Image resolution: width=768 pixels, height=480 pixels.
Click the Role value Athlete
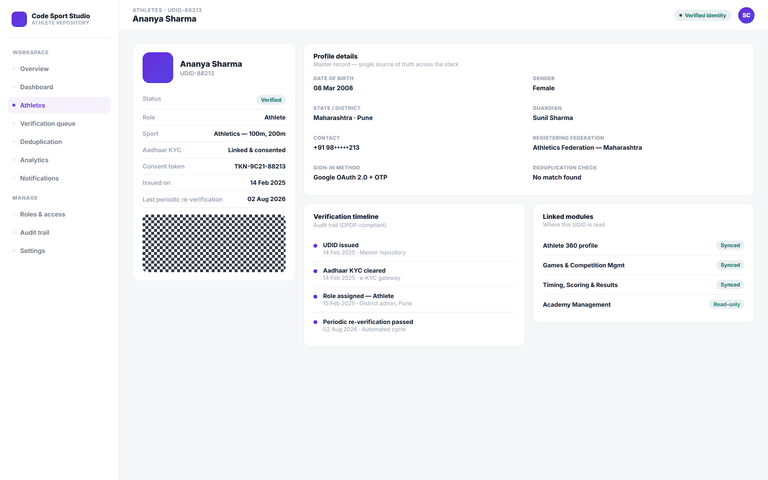click(275, 118)
